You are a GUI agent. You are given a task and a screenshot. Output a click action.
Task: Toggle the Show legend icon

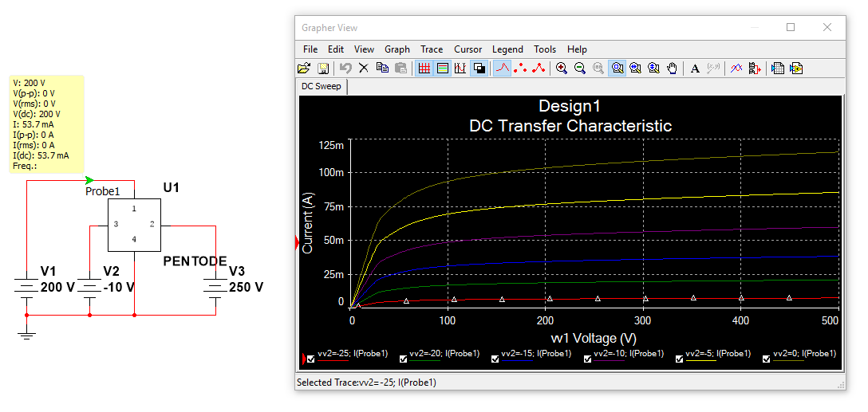click(x=442, y=69)
